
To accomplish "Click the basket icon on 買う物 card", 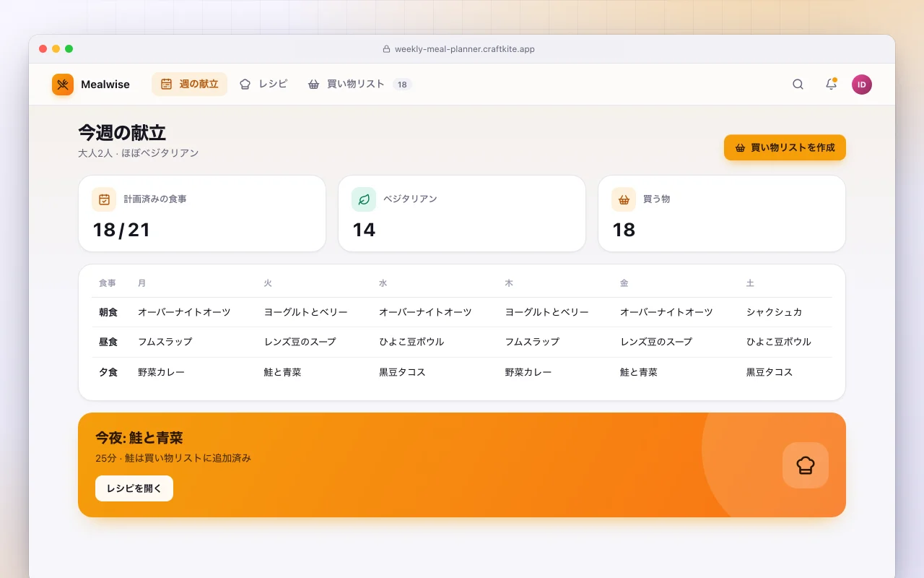I will (x=624, y=199).
